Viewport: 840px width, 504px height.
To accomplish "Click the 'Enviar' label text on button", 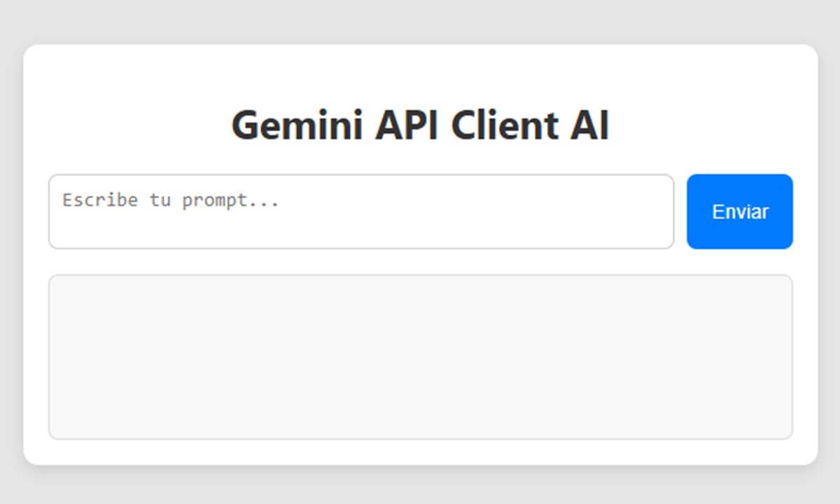I will pyautogui.click(x=740, y=211).
